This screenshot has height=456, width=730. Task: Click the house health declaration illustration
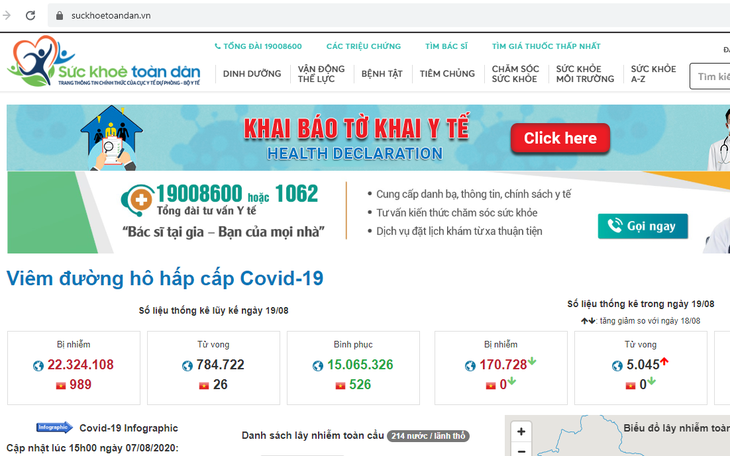click(112, 138)
